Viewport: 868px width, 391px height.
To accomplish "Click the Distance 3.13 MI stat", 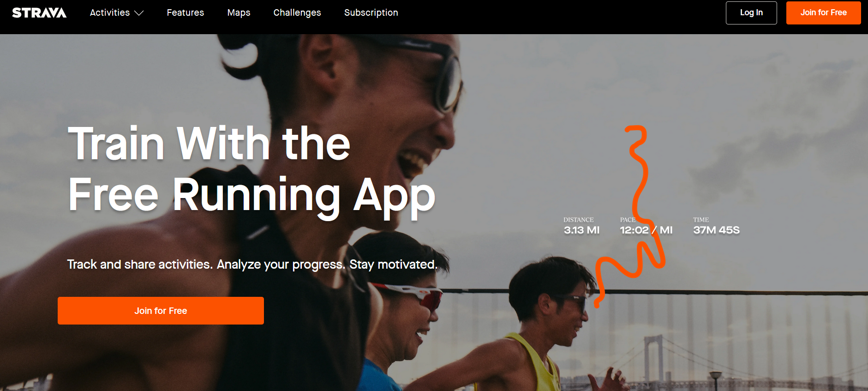I will click(x=581, y=226).
